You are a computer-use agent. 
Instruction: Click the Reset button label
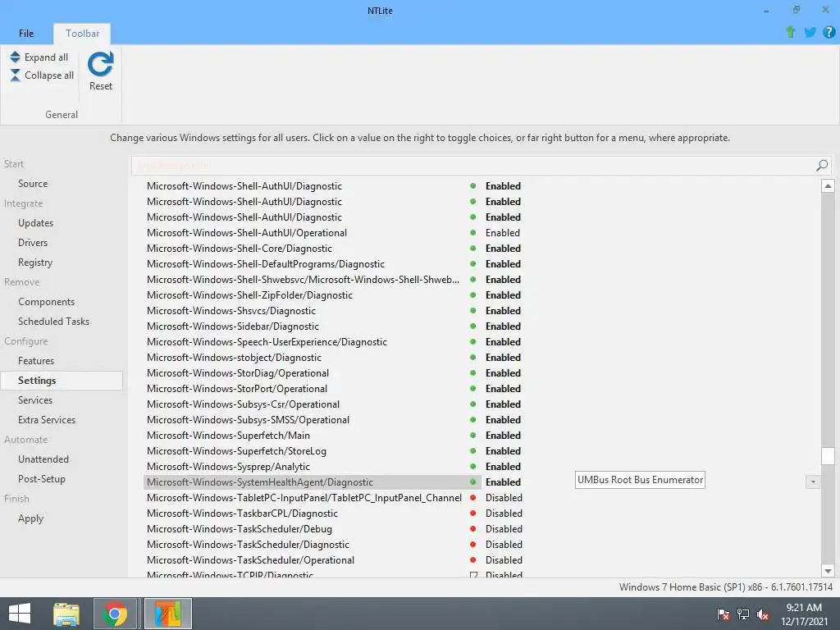tap(101, 85)
